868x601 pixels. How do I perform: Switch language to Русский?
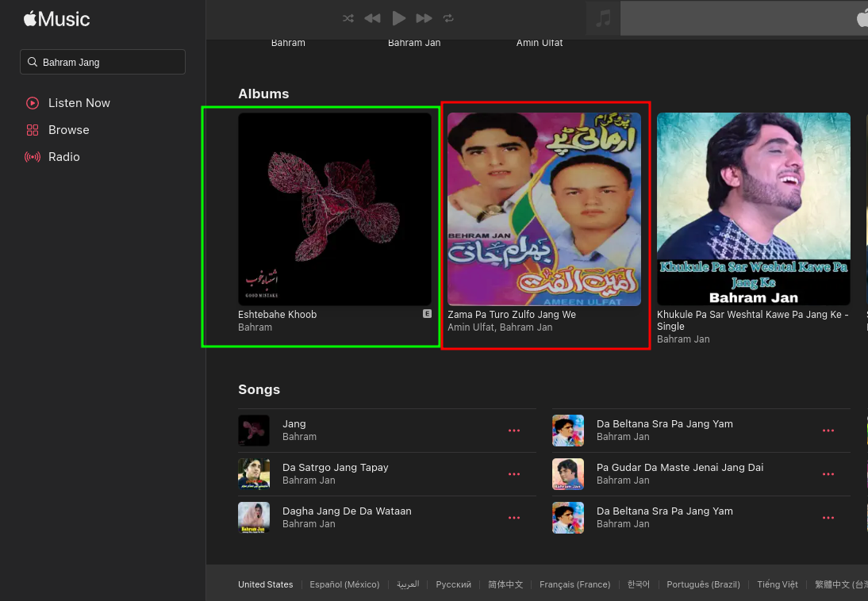(453, 584)
